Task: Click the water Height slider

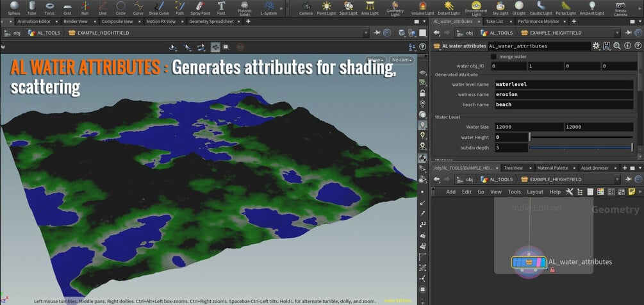Action: click(x=580, y=137)
